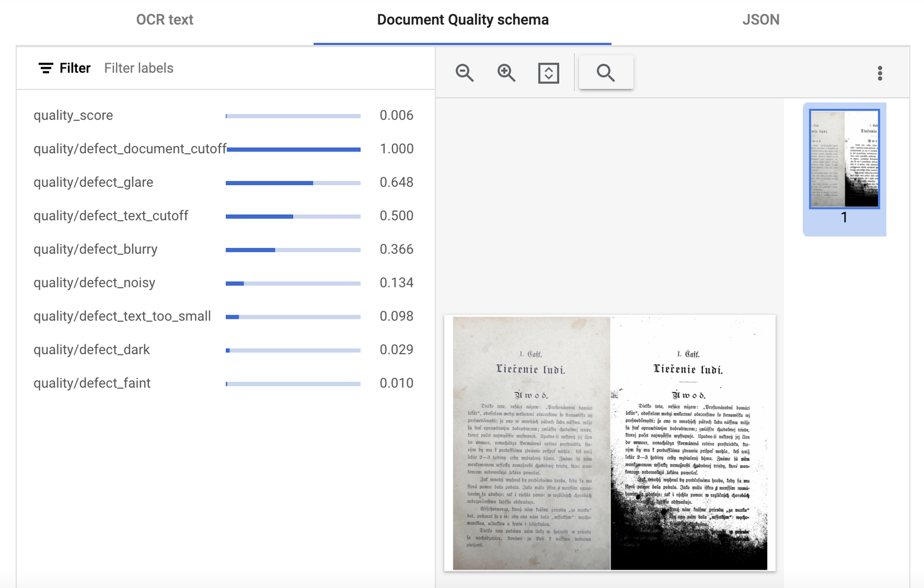Screen dimensions: 924x588
Task: Focus the Filter labels input field
Action: pos(139,68)
